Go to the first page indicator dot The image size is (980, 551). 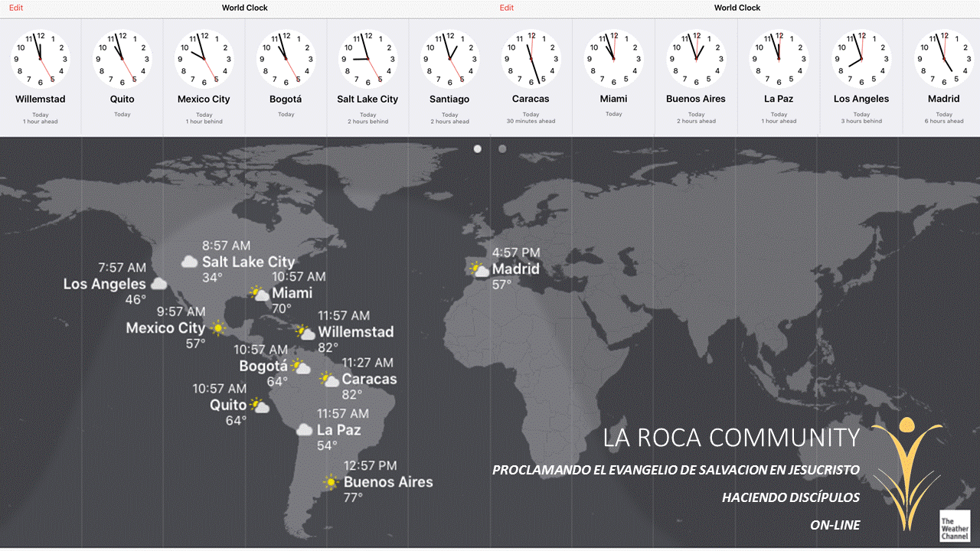click(x=478, y=148)
